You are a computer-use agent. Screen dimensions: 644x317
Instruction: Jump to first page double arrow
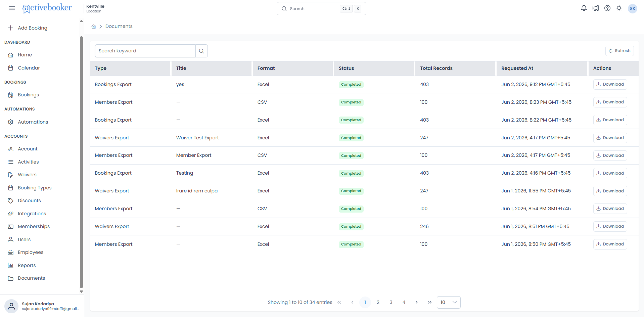pos(339,302)
